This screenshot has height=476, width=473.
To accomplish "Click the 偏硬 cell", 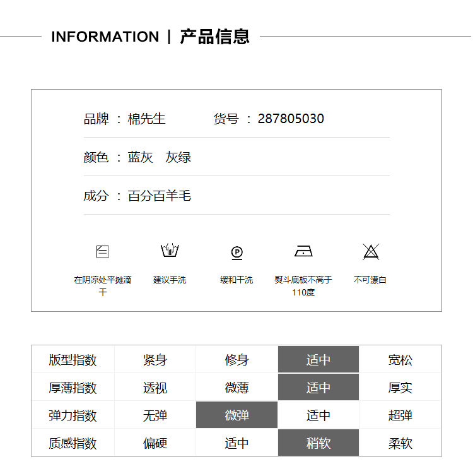I will [x=155, y=443].
